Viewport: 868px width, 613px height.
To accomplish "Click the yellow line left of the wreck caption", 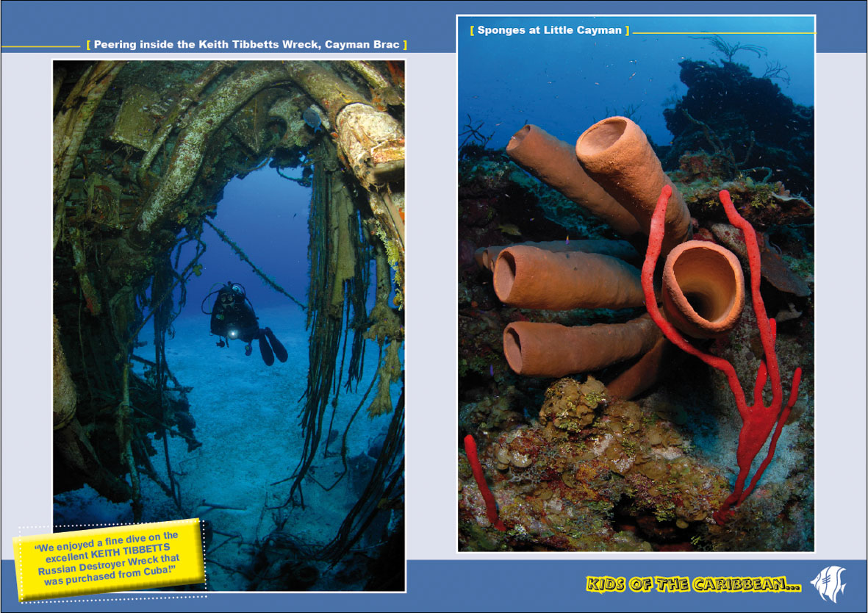I will [x=40, y=46].
